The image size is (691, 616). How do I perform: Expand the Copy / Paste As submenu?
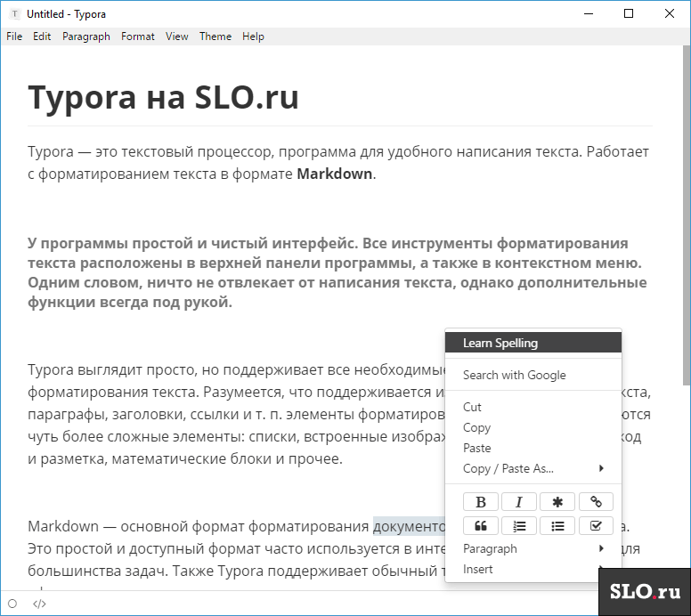[533, 468]
